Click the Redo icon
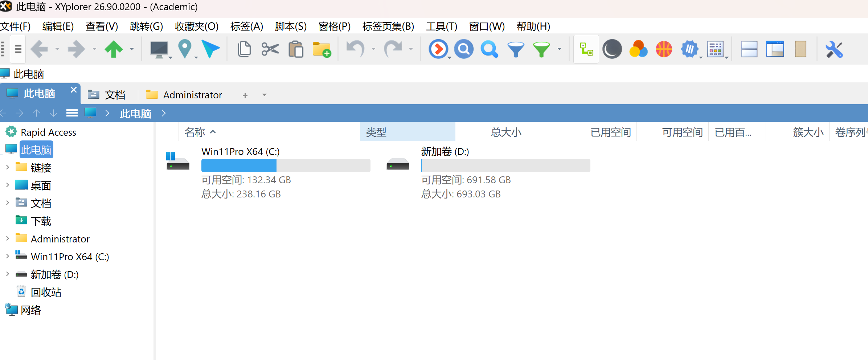Viewport: 868px width, 360px height. (393, 49)
